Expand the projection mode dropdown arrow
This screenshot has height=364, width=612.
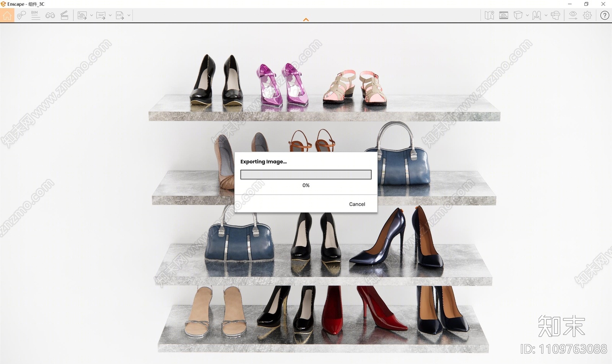[x=546, y=15]
